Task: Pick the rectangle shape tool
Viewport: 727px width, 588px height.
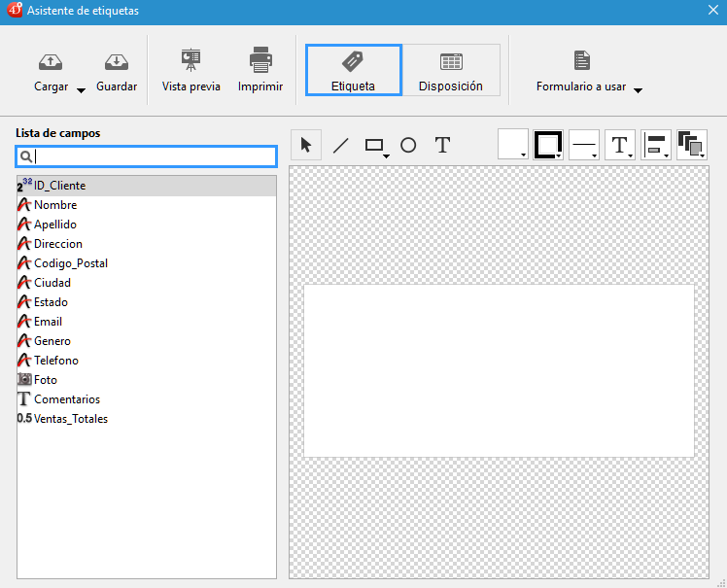Action: coord(375,145)
